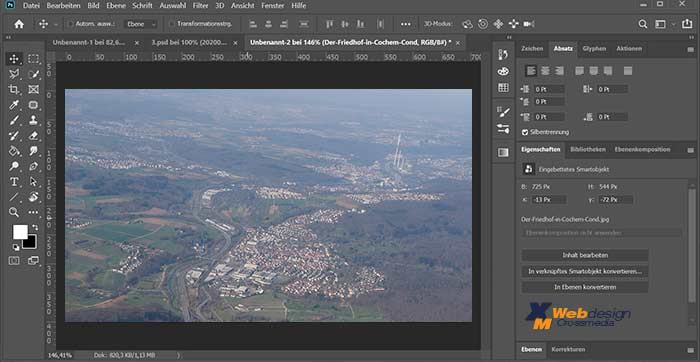Click In verknüpftes Smartobjekt konvertieren button
This screenshot has height=362, width=700.
(x=585, y=271)
